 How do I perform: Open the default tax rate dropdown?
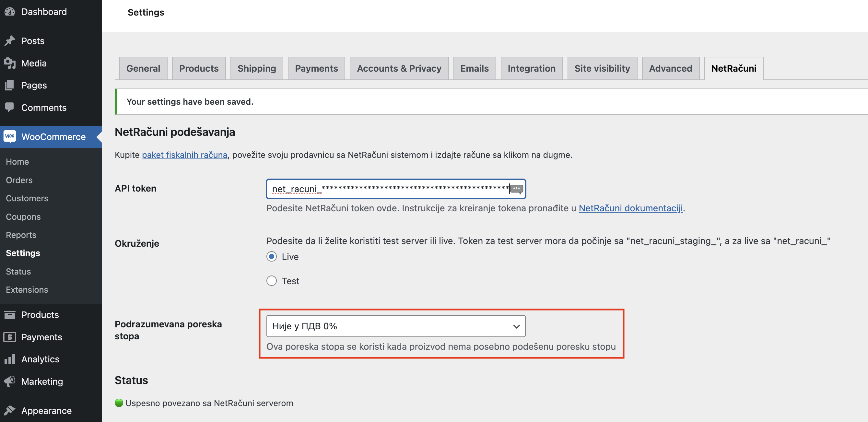(x=388, y=326)
